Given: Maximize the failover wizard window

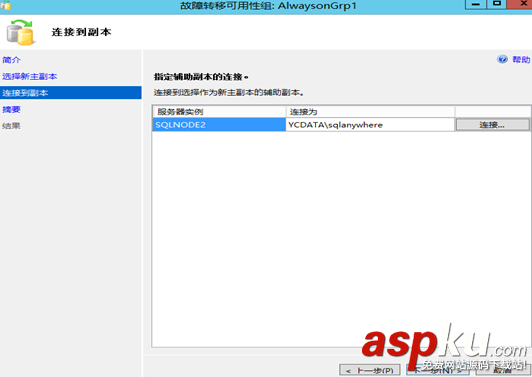Looking at the screenshot, I should [497, 4].
